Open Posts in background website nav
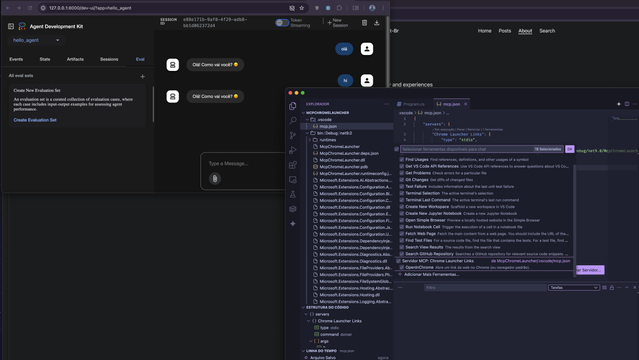Viewport: 639px width, 360px height. tap(505, 31)
